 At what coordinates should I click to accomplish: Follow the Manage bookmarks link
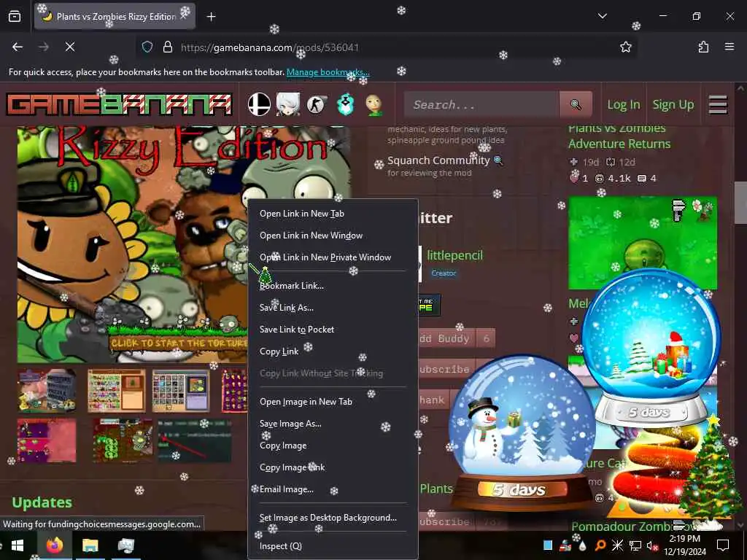[328, 72]
